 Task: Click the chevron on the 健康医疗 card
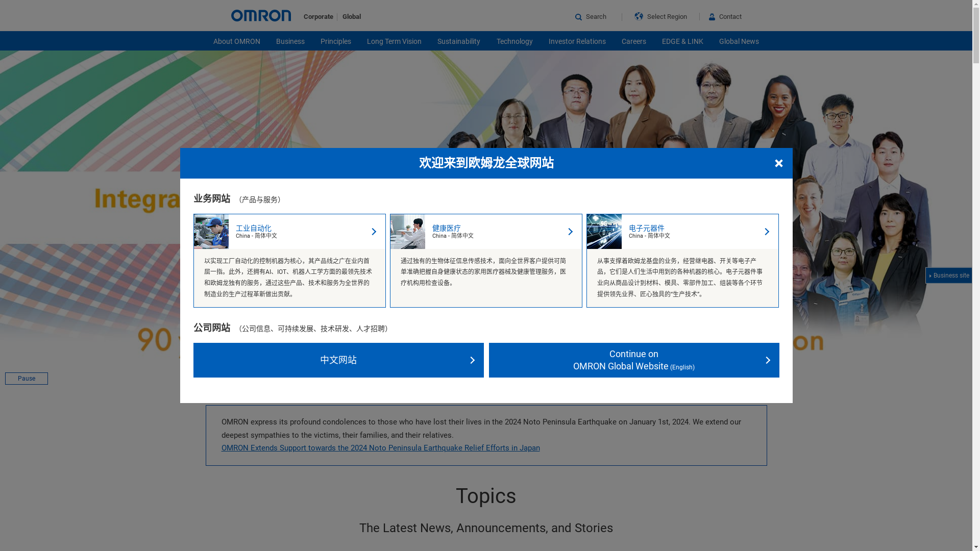click(x=571, y=232)
